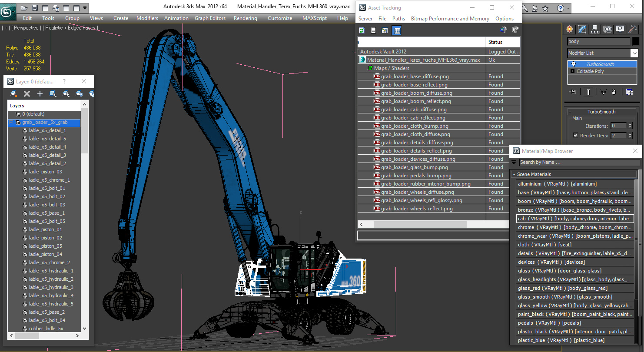Click Select Highlighted Objects icon in Layer dialog
The width and height of the screenshot is (644, 352).
[53, 93]
